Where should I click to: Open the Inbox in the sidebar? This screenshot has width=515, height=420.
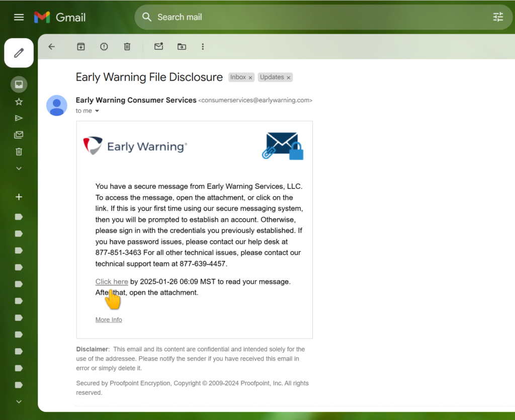coord(19,85)
